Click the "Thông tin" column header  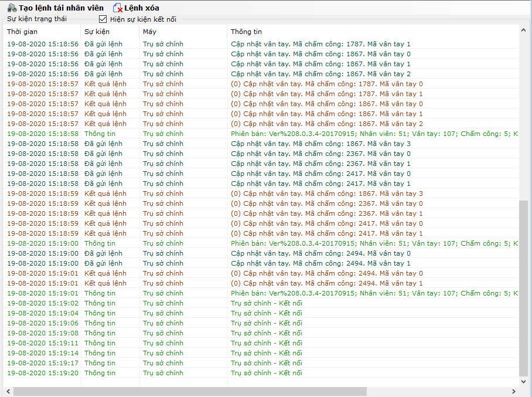246,32
